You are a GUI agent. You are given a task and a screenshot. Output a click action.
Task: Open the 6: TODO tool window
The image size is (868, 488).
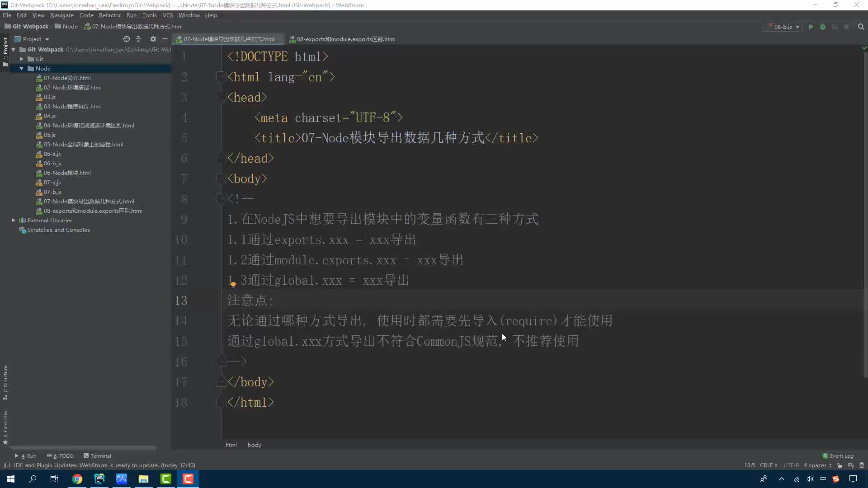pyautogui.click(x=60, y=455)
